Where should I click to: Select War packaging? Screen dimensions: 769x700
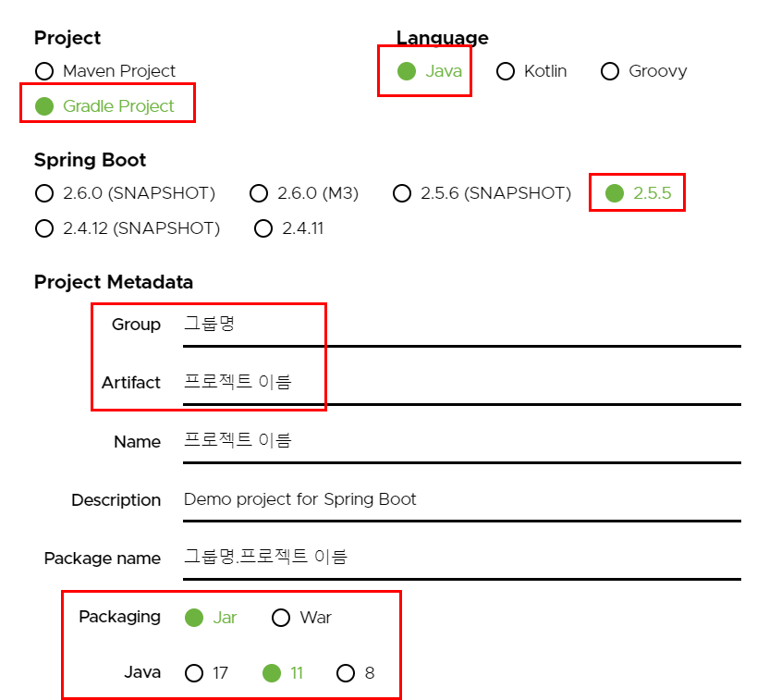[281, 617]
